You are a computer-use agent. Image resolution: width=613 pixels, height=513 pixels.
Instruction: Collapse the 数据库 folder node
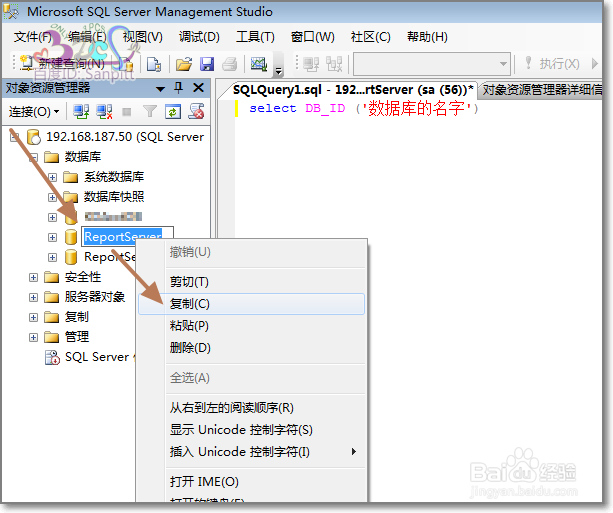click(x=34, y=157)
